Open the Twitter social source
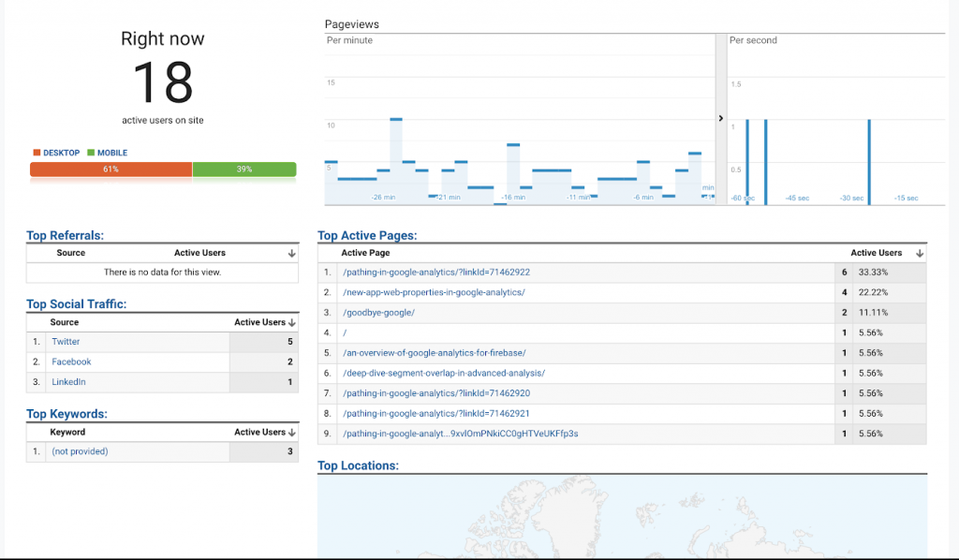The height and width of the screenshot is (560, 959). (66, 342)
